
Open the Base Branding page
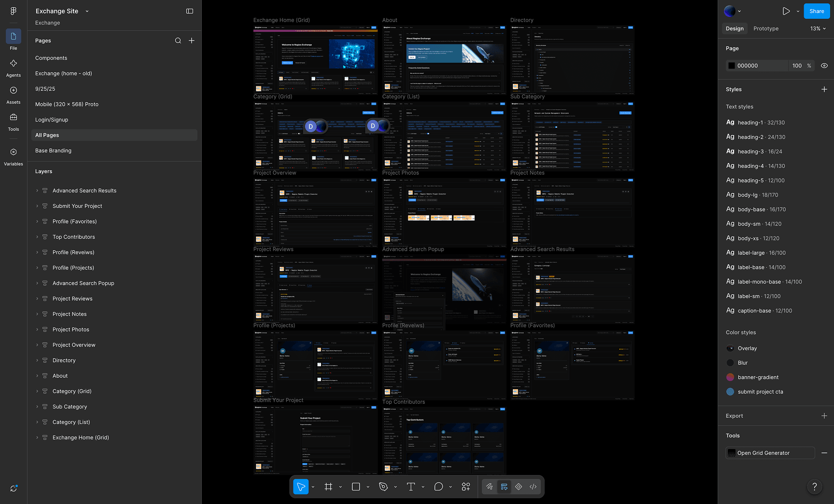click(53, 150)
